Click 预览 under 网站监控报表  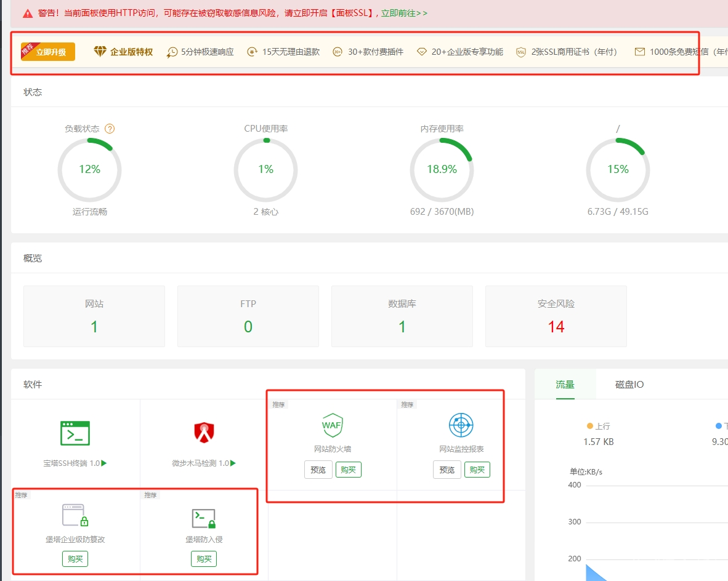pos(447,470)
